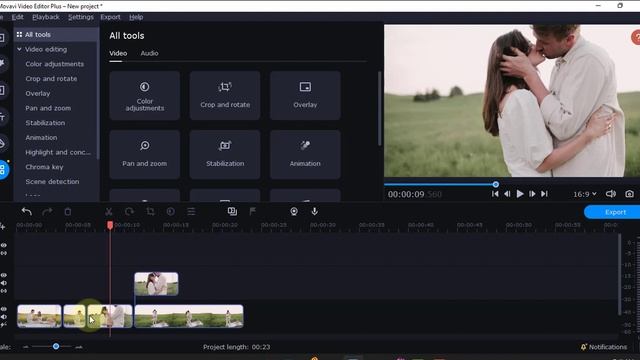Viewport: 640px width, 360px height.
Task: Open color adjustments from timeline toolbar
Action: click(171, 211)
